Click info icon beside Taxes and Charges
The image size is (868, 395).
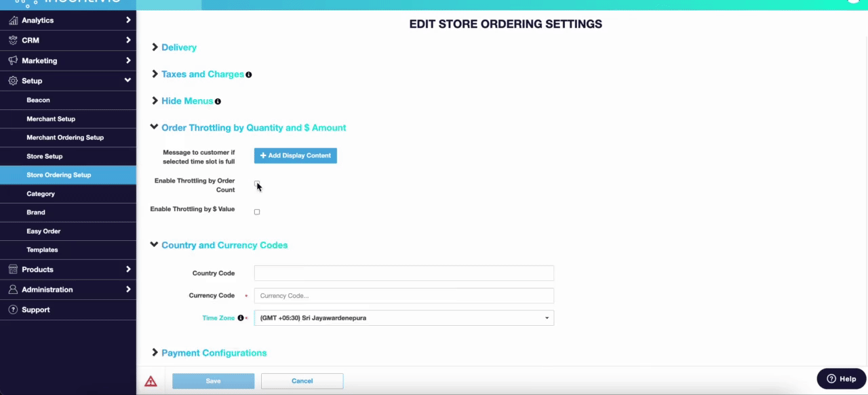(x=249, y=75)
